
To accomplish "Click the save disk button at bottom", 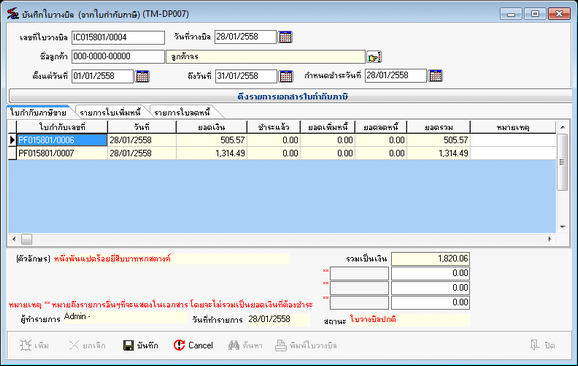I will (x=140, y=345).
